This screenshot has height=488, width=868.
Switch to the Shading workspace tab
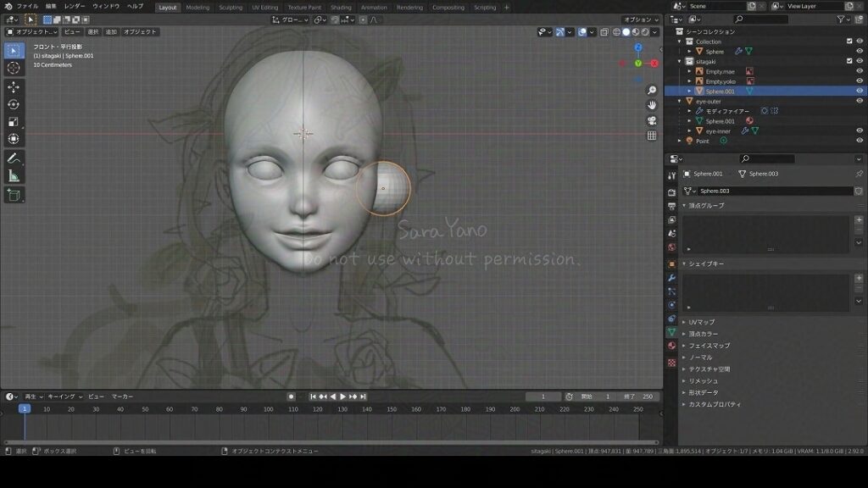pos(341,8)
